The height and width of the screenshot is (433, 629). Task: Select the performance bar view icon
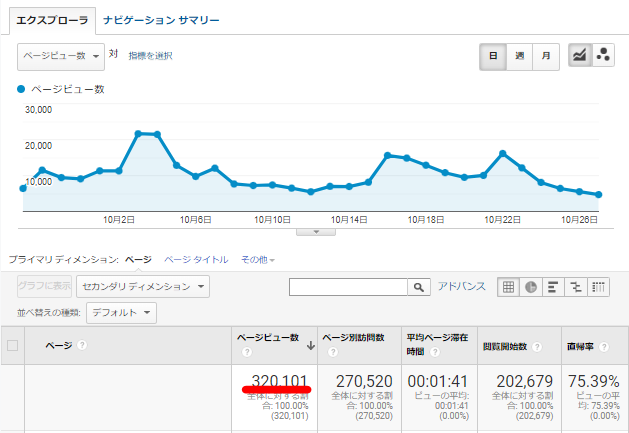click(554, 287)
